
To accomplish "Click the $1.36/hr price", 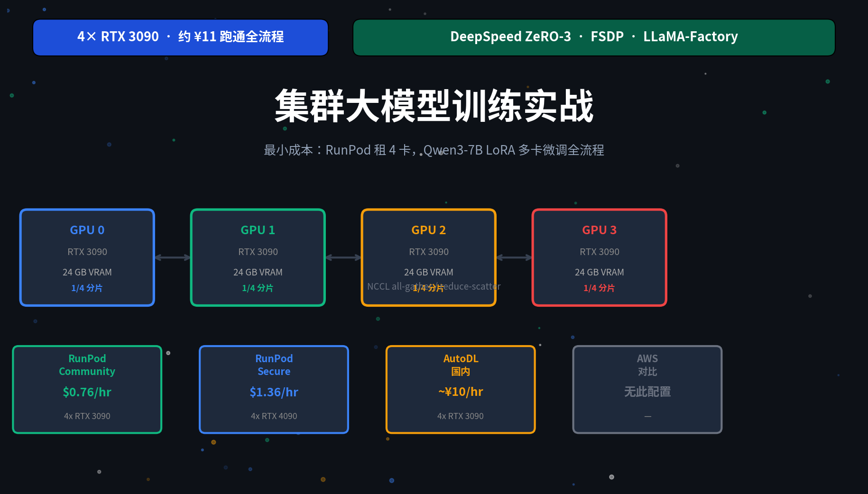I will (274, 392).
